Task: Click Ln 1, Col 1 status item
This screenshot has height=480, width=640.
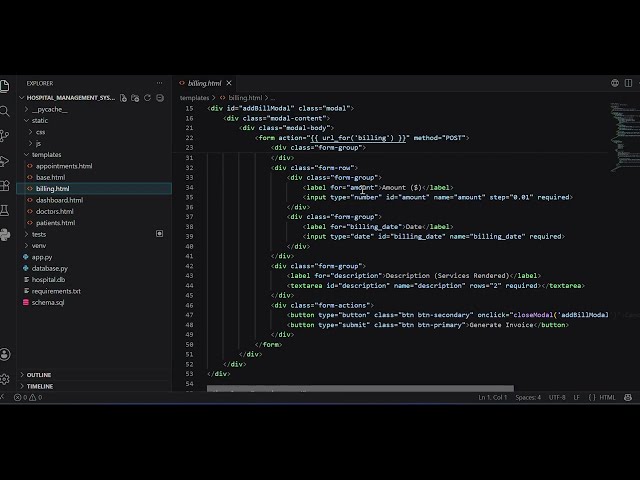Action: (492, 397)
